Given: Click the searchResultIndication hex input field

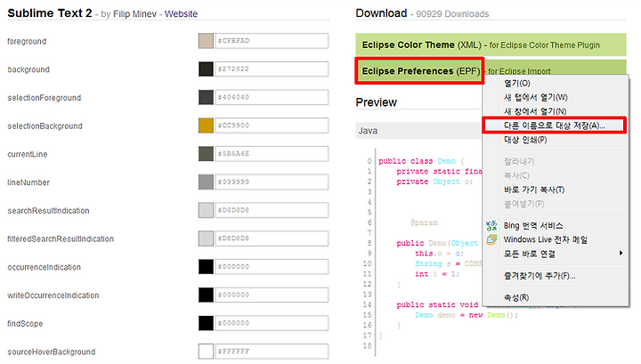Looking at the screenshot, I should click(x=272, y=210).
